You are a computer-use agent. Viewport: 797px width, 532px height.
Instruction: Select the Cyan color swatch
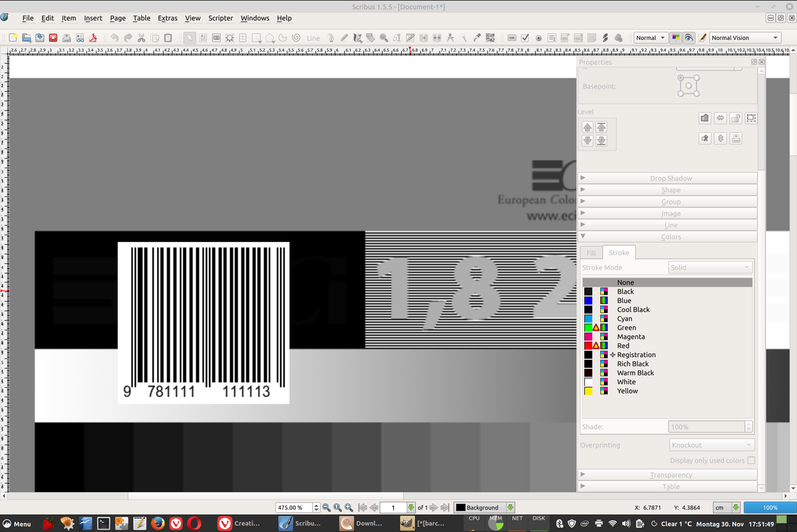coord(588,319)
